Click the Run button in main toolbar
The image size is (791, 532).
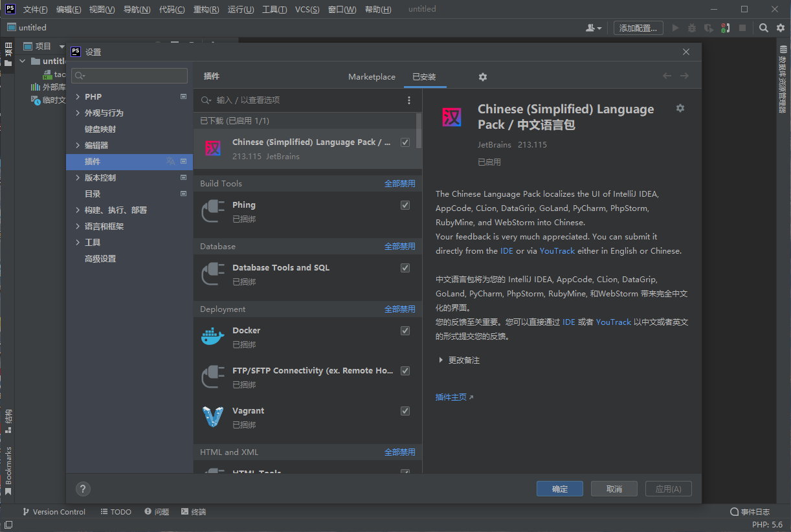[x=675, y=28]
